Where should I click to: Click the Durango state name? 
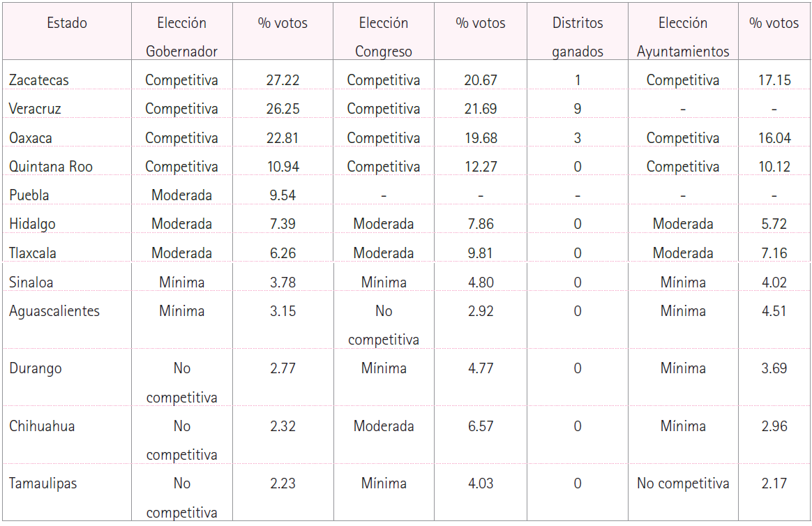36,368
